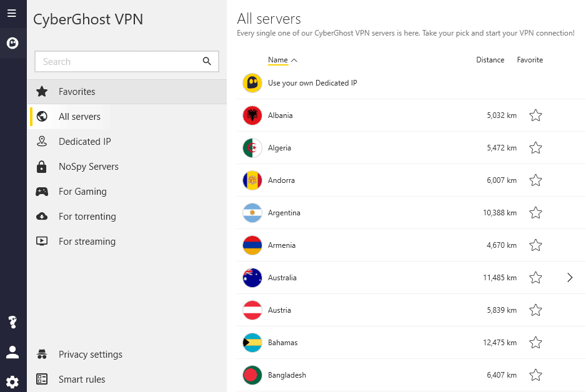
Task: Click the server Search field
Action: (x=119, y=62)
